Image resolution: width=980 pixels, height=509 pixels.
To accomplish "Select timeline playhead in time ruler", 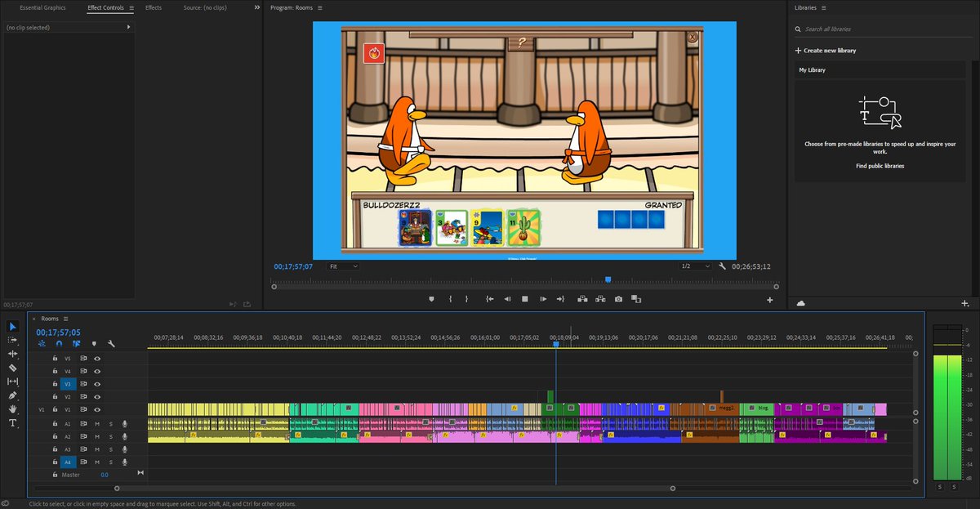I will (x=556, y=344).
